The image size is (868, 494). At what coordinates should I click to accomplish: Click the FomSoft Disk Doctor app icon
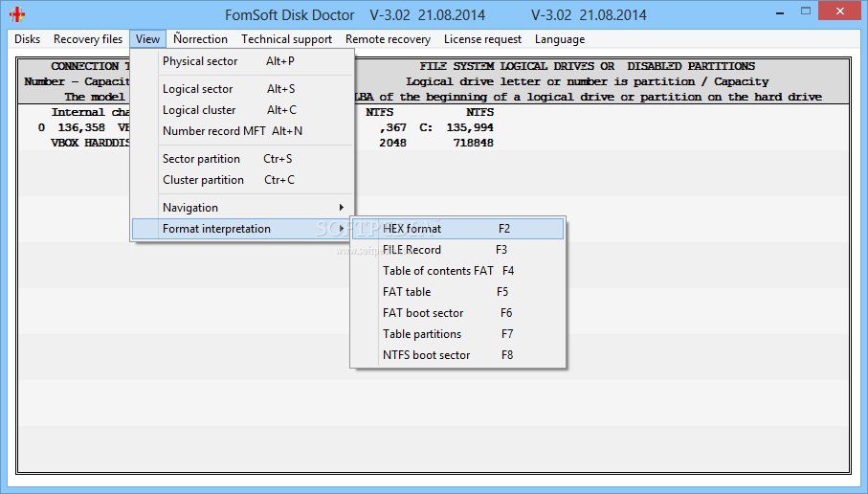17,14
